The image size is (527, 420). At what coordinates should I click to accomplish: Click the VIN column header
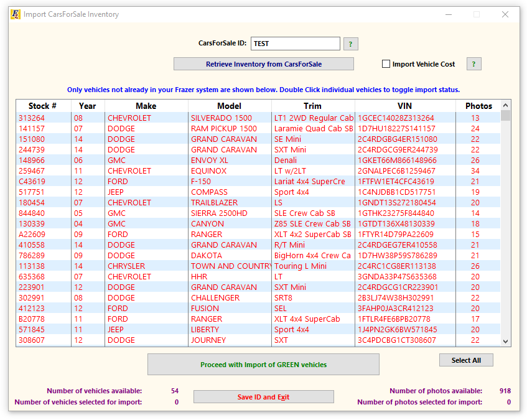pos(404,106)
